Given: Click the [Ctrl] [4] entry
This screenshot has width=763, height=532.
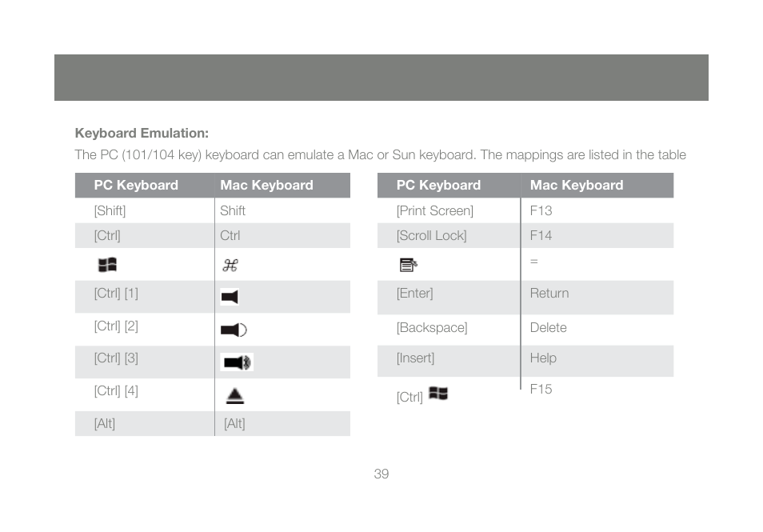Looking at the screenshot, I should (x=116, y=391).
